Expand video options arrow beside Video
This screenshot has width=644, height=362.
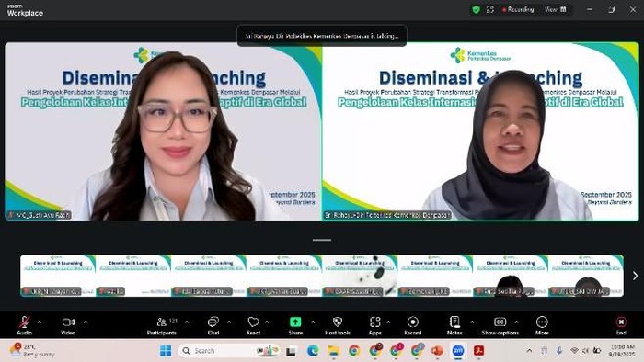pyautogui.click(x=86, y=322)
